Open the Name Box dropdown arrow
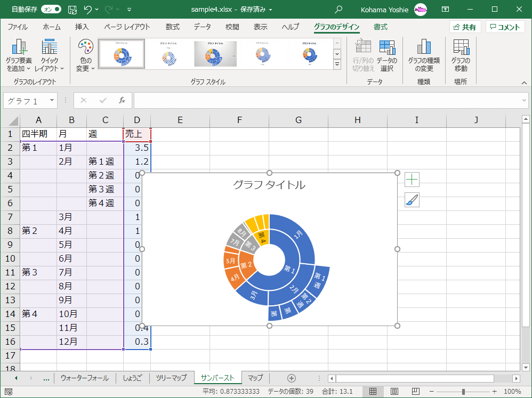Image resolution: width=532 pixels, height=398 pixels. [x=52, y=100]
